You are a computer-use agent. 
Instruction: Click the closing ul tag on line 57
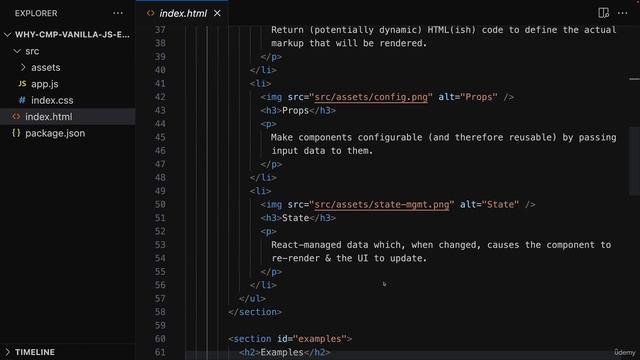pos(252,299)
